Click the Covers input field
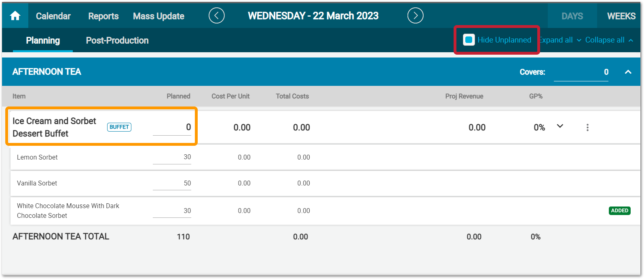644x279 pixels. pyautogui.click(x=581, y=72)
